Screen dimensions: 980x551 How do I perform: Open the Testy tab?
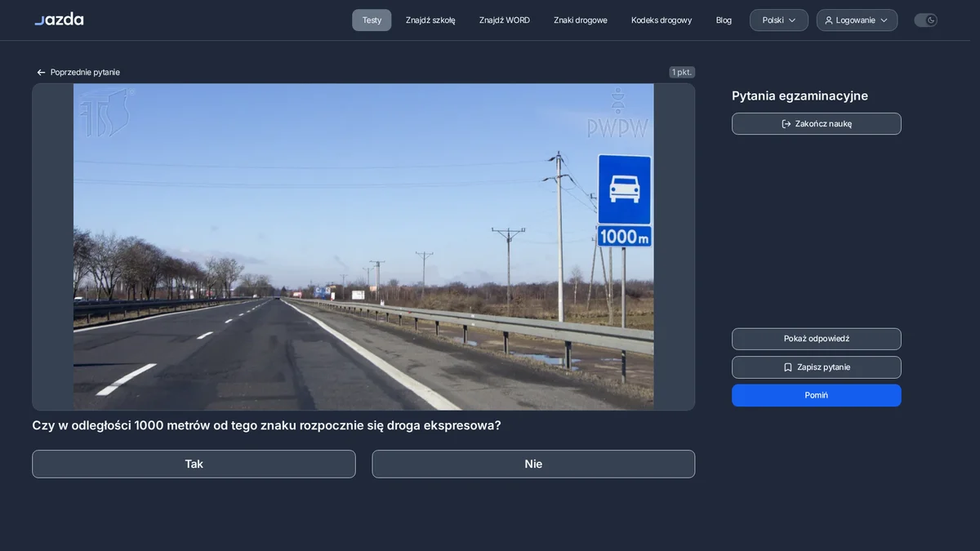coord(372,20)
